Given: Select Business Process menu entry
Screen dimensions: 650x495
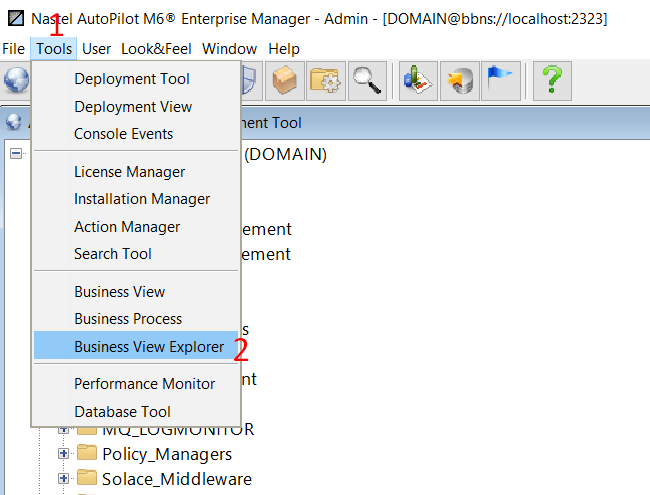Looking at the screenshot, I should click(x=136, y=319).
